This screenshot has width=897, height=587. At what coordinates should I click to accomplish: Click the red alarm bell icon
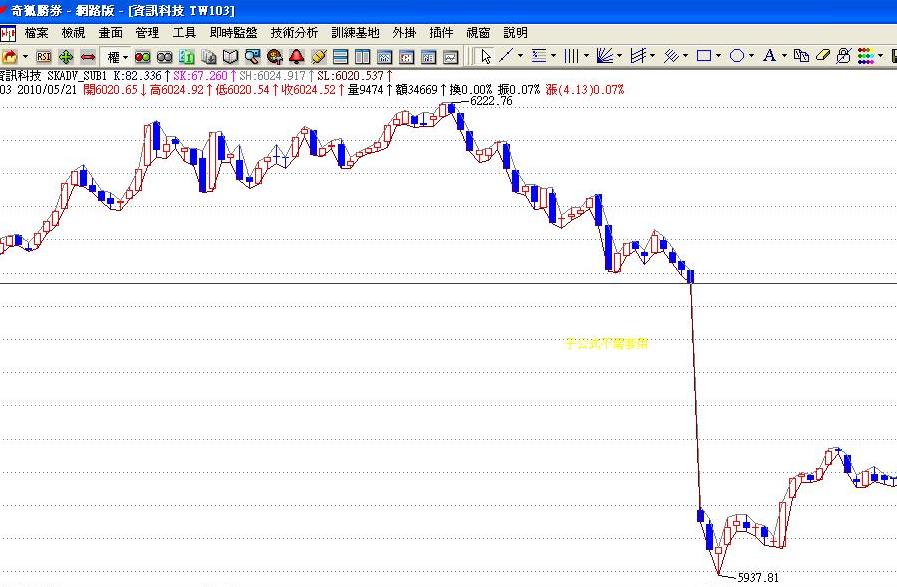pyautogui.click(x=297, y=56)
